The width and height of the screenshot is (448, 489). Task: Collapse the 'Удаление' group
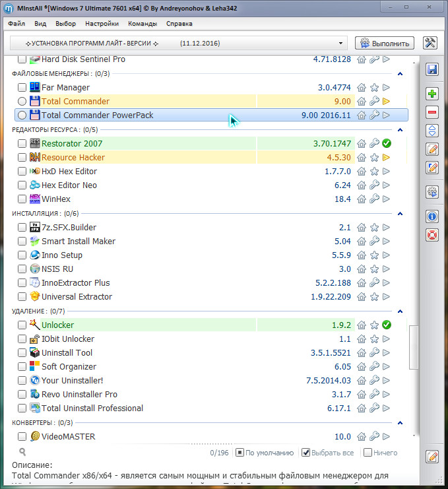coord(400,311)
